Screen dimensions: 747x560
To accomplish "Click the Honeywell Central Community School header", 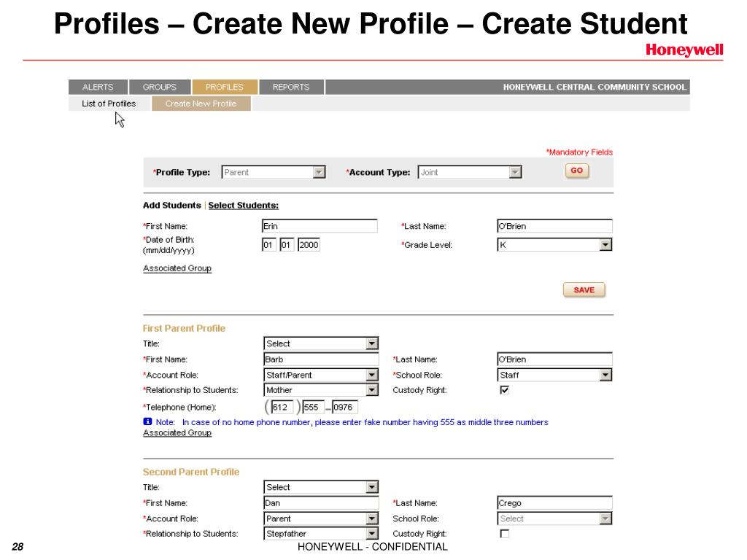I will click(x=595, y=87).
